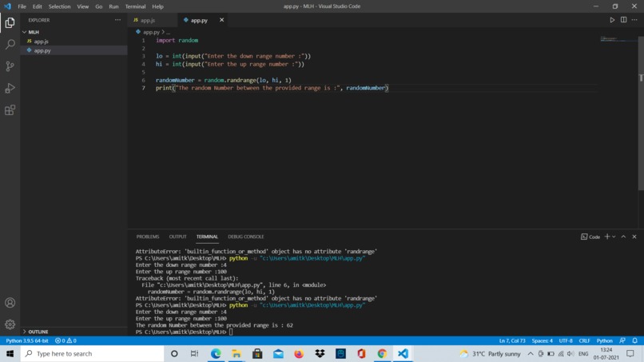The image size is (644, 362).
Task: Open Google Chrome from taskbar
Action: pos(382,353)
